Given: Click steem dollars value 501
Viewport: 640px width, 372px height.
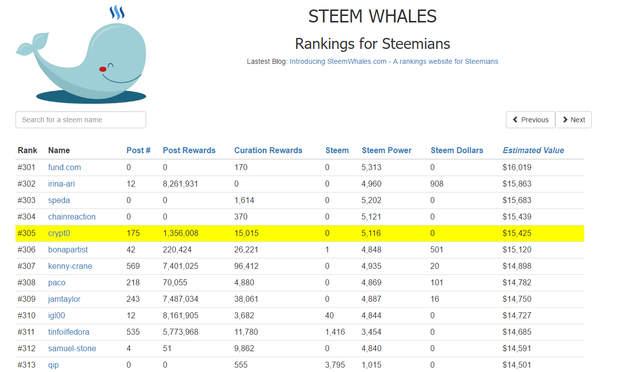Looking at the screenshot, I should coord(437,249).
